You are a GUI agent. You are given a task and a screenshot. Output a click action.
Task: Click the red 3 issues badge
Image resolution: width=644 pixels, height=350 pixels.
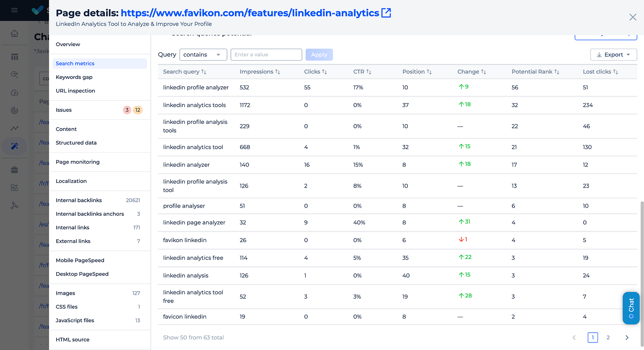pos(127,110)
